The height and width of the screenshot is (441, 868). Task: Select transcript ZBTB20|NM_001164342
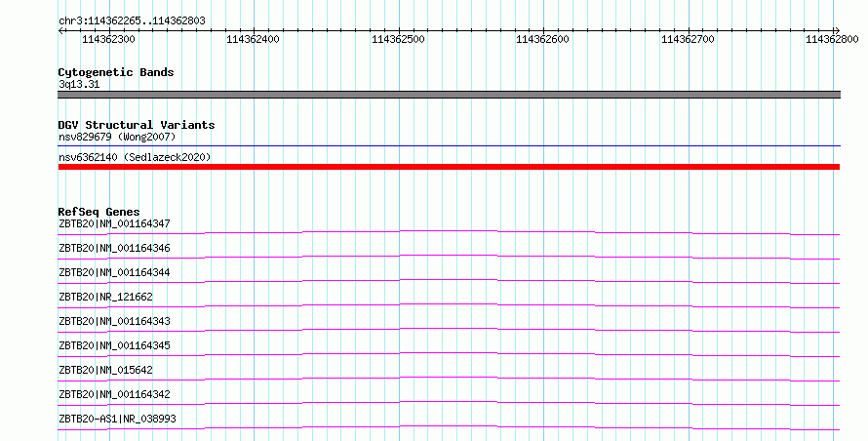(114, 394)
